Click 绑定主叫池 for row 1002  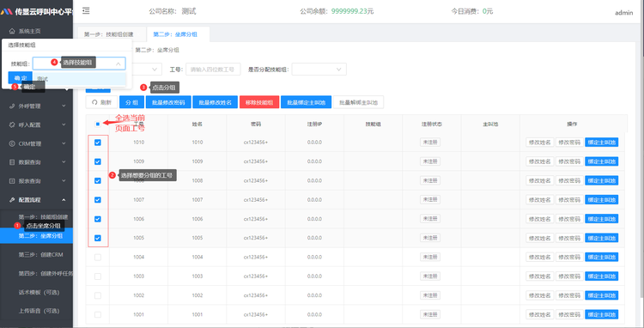(602, 295)
